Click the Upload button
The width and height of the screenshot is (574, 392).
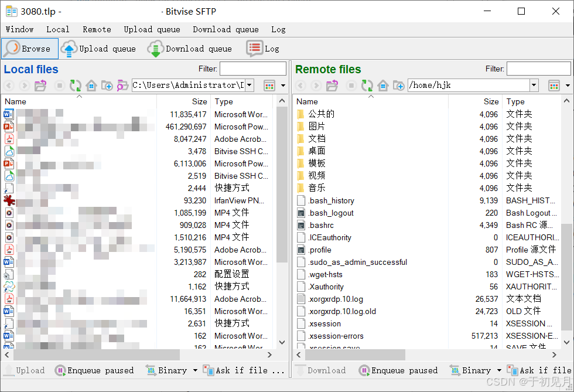pos(25,370)
